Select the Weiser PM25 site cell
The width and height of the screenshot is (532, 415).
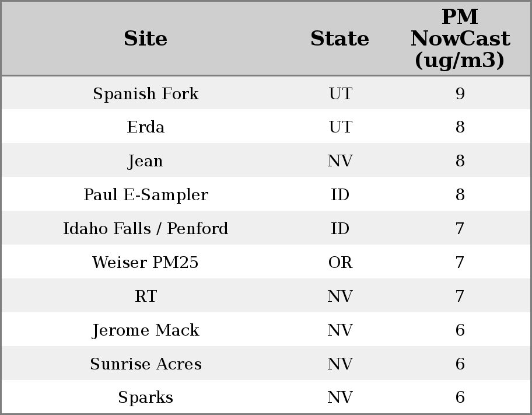(x=145, y=263)
